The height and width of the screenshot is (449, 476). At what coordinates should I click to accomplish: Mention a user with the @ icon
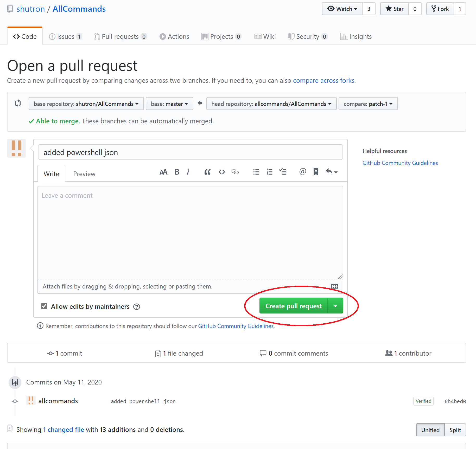[x=303, y=172]
